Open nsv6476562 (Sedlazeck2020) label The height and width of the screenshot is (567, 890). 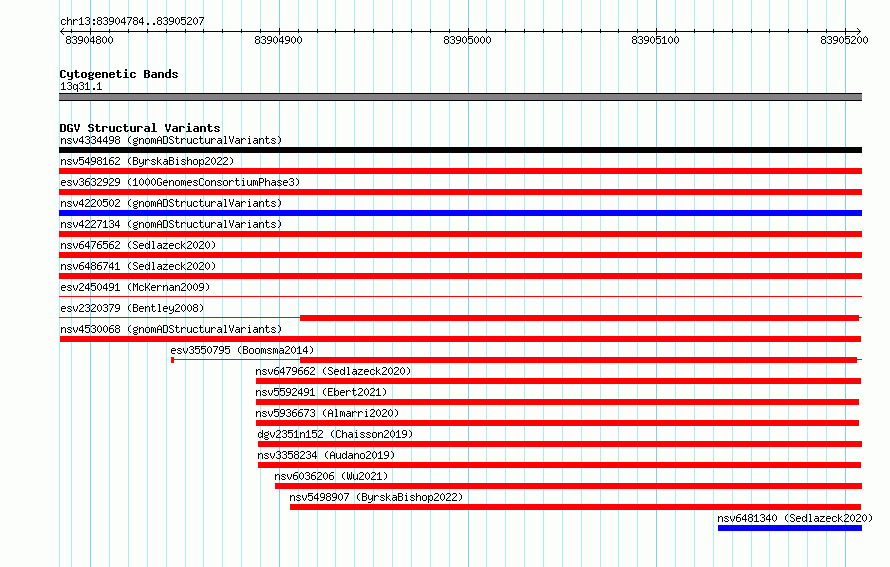coord(138,245)
